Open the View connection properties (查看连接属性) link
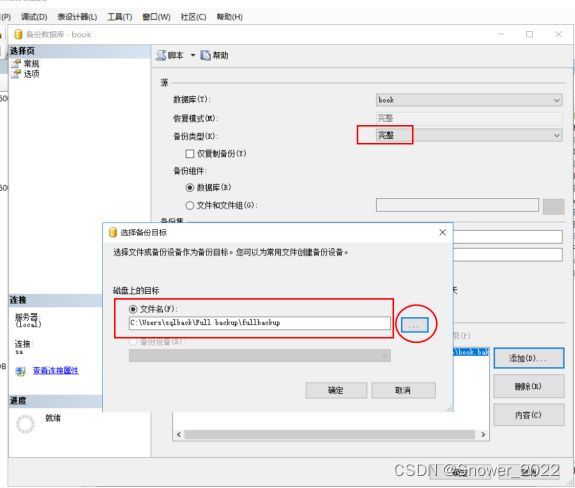Image resolution: width=575 pixels, height=488 pixels. [x=56, y=371]
